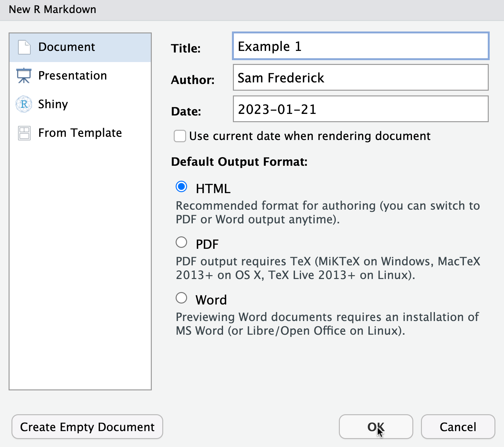Click the Presentation easel icon

point(24,75)
